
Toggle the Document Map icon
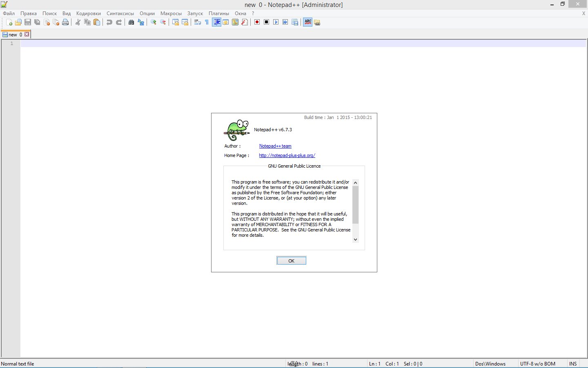pyautogui.click(x=235, y=22)
